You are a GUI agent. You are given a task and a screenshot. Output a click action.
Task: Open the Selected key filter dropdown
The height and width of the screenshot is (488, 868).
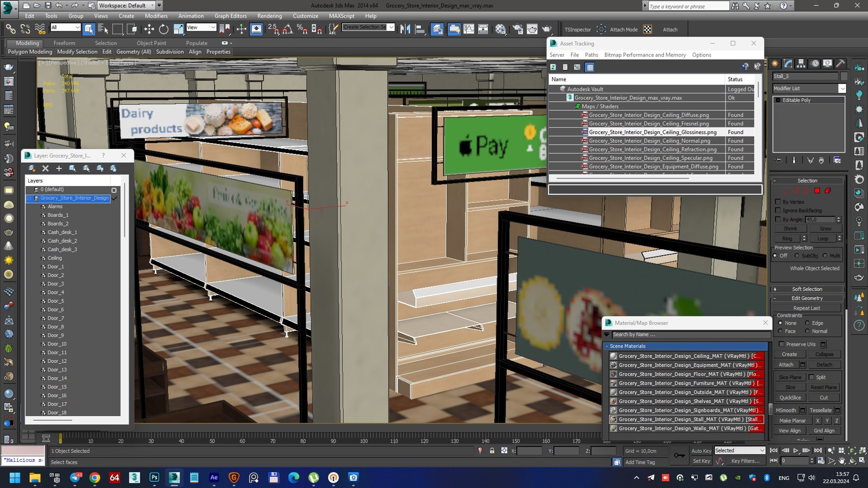click(739, 450)
